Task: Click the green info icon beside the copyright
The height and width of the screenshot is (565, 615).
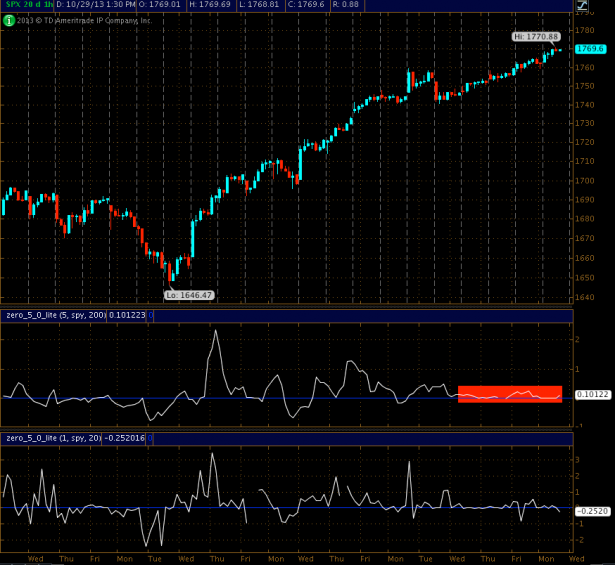Action: point(9,20)
